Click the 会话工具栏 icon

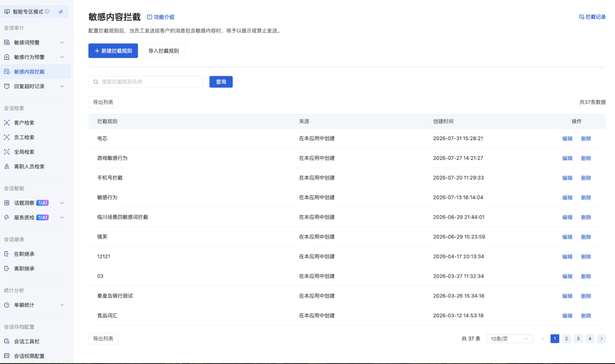[7, 341]
